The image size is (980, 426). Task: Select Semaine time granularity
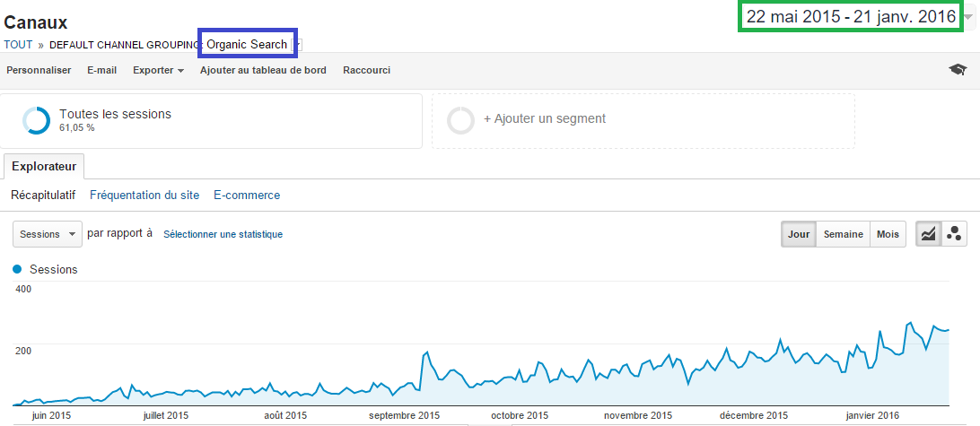point(843,234)
